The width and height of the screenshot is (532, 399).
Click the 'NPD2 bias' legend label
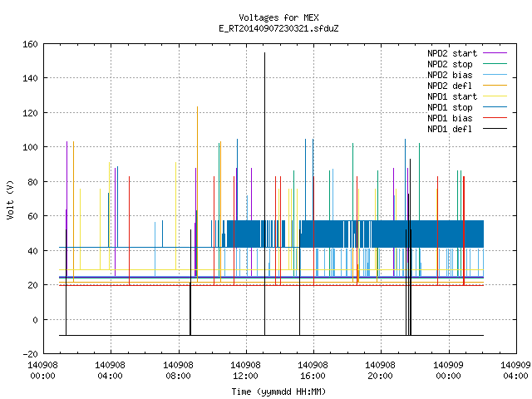(x=450, y=75)
